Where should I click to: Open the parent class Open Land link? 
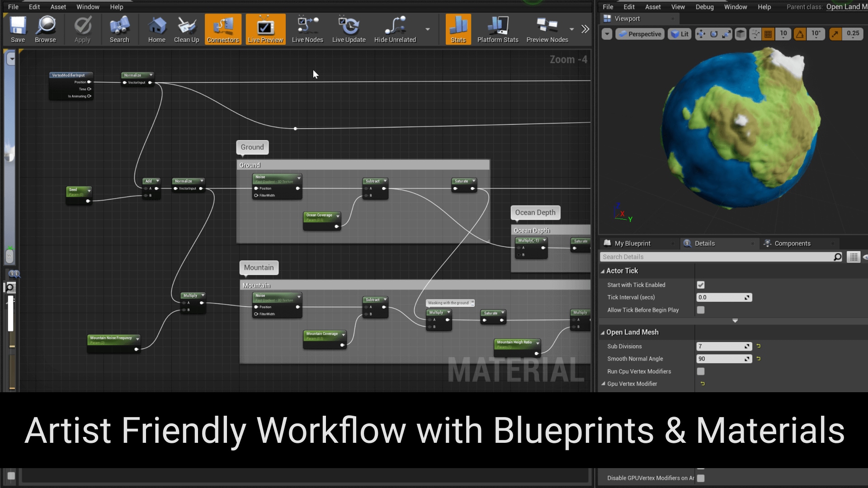(x=846, y=7)
